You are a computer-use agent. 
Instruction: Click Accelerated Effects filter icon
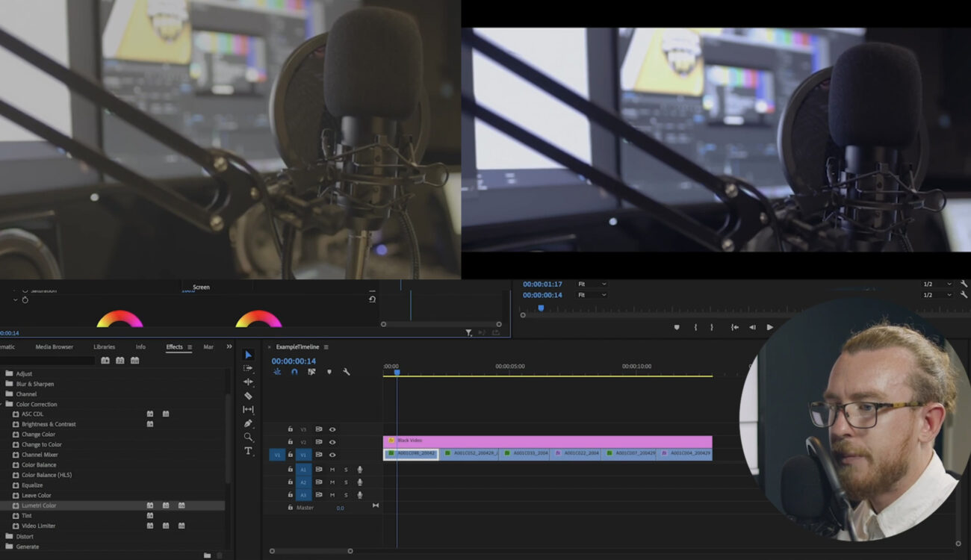click(105, 361)
